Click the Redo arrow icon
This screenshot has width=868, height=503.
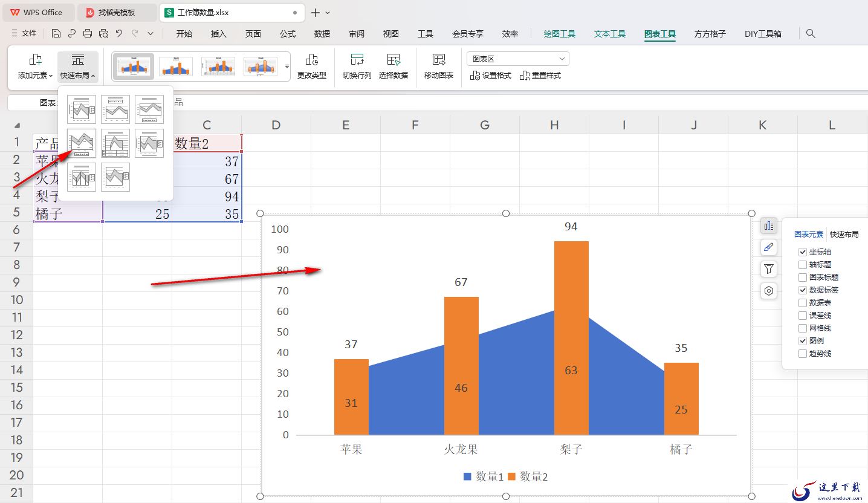[135, 34]
